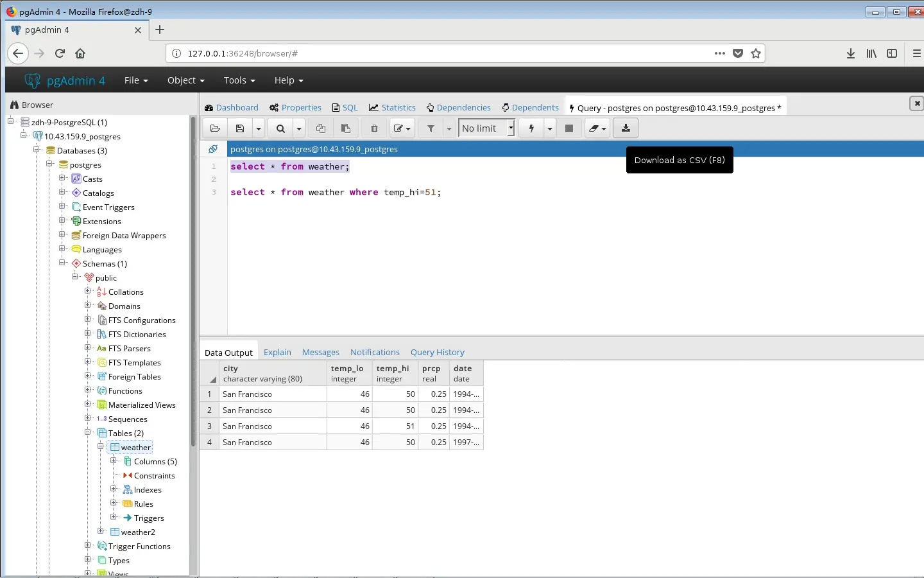The width and height of the screenshot is (924, 578).
Task: Click the Paste rows icon
Action: pos(346,128)
